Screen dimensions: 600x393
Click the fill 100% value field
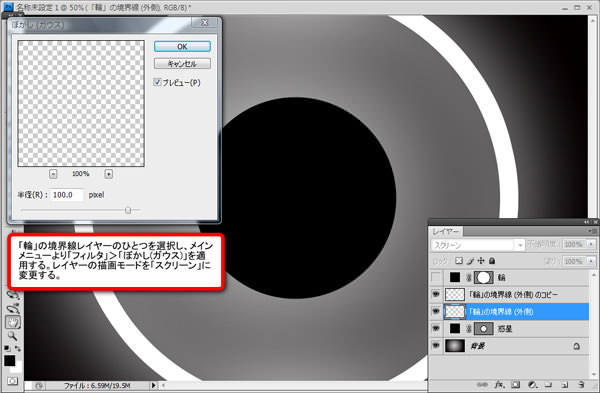click(574, 261)
